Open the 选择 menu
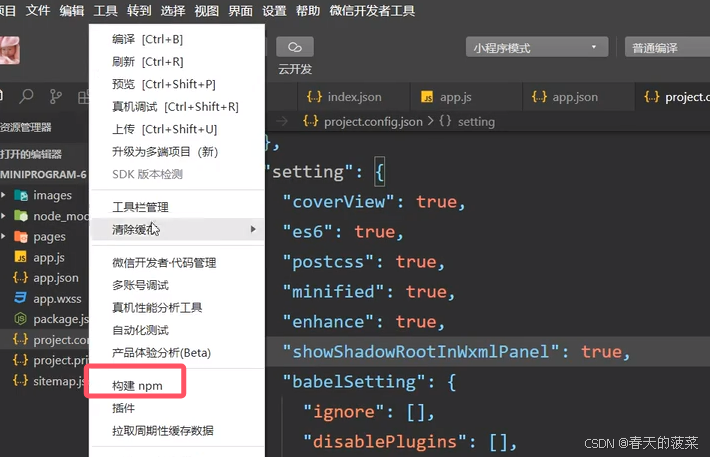 pos(173,10)
